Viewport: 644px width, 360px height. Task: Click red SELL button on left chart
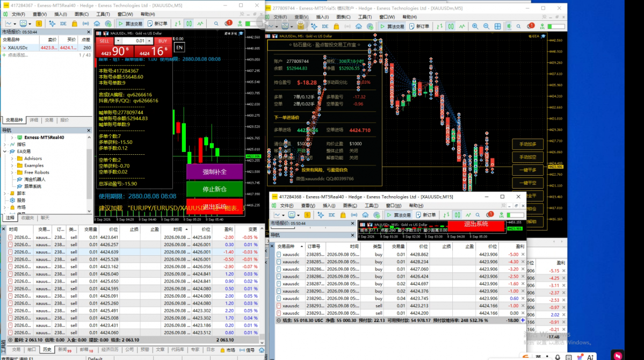pyautogui.click(x=104, y=41)
